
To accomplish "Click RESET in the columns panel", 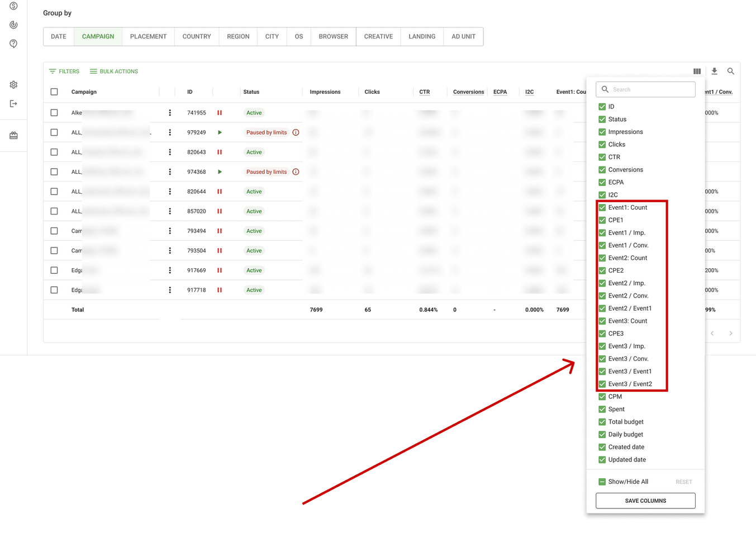I will (683, 481).
